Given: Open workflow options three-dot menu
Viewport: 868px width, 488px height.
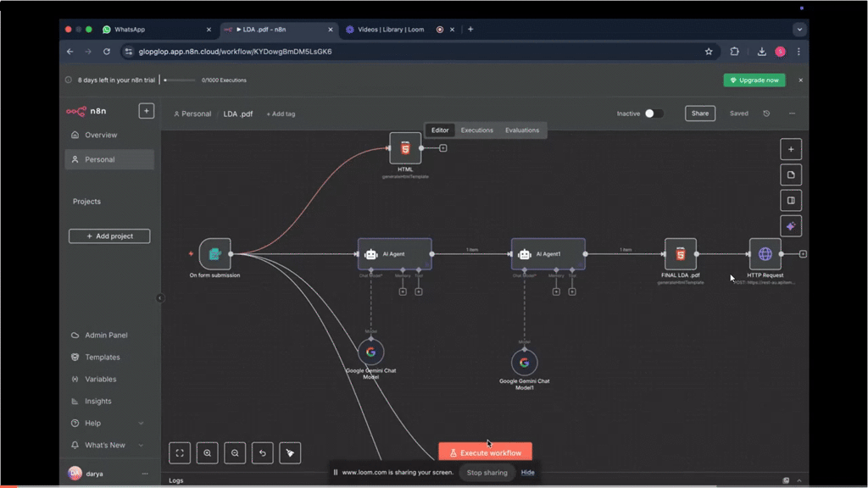Looking at the screenshot, I should [x=792, y=114].
